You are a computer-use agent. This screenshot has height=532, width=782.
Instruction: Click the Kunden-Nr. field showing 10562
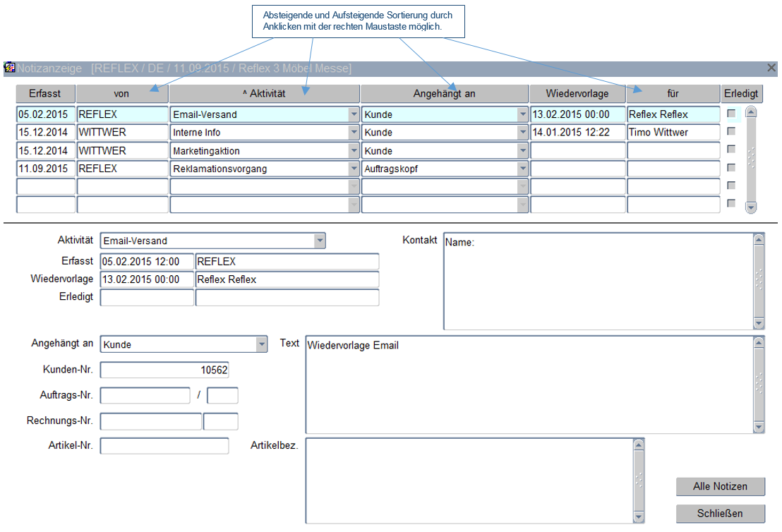click(x=164, y=370)
